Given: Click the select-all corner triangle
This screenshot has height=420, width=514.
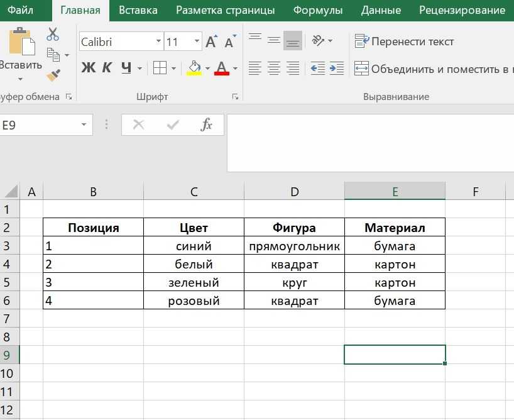Looking at the screenshot, I should tap(11, 191).
